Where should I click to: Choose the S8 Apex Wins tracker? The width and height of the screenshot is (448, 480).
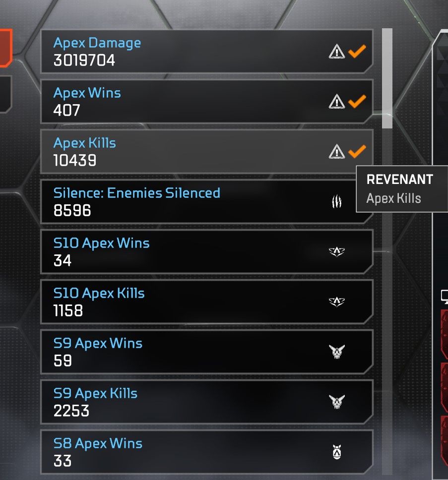point(207,452)
